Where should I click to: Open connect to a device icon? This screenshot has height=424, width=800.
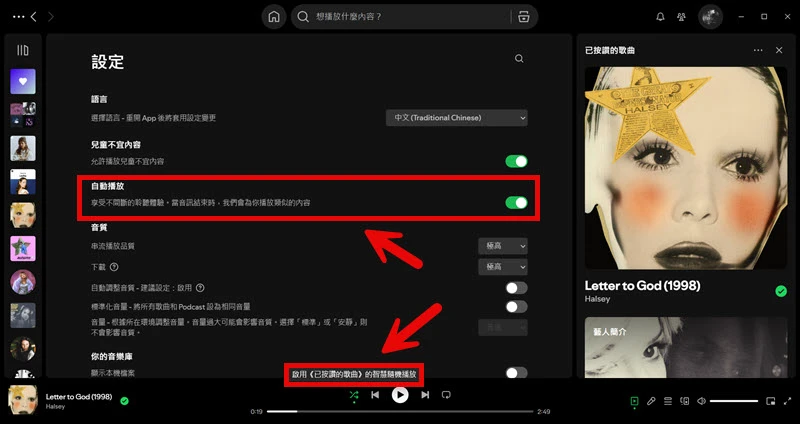685,402
